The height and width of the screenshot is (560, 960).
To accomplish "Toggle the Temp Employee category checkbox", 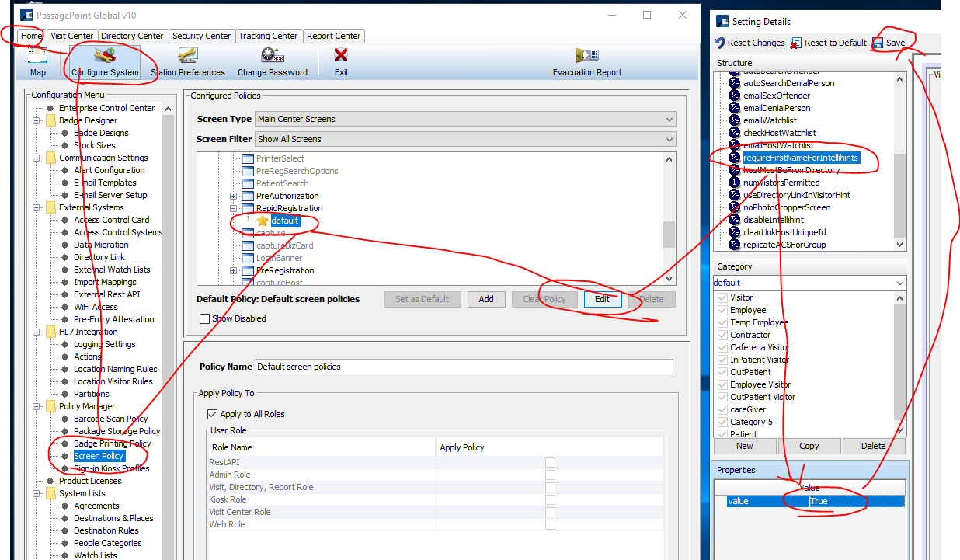I will [x=723, y=322].
